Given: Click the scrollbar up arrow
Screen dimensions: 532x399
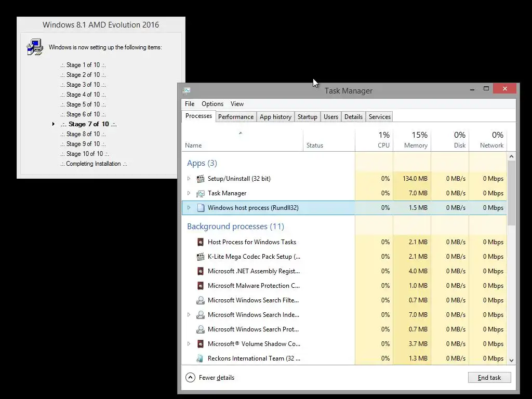Looking at the screenshot, I should (x=511, y=156).
